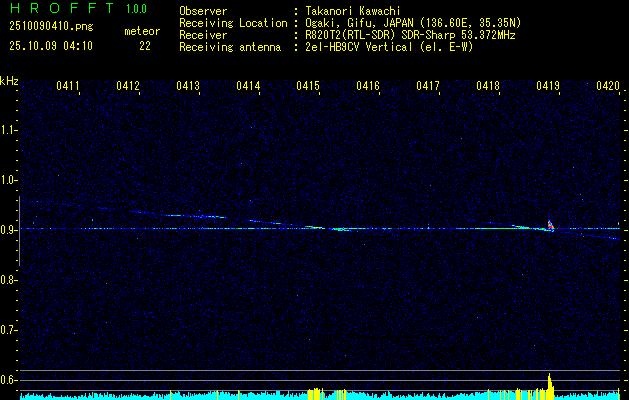Click the 0411 time marker
This screenshot has width=629, height=400.
click(68, 87)
